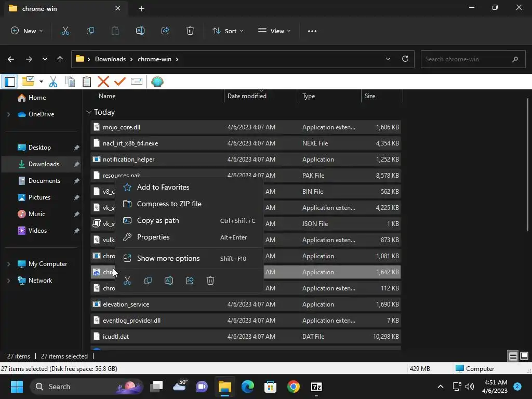Click the clipboard Paste icon in the classic toolbar
Image resolution: width=532 pixels, height=399 pixels.
coord(87,82)
